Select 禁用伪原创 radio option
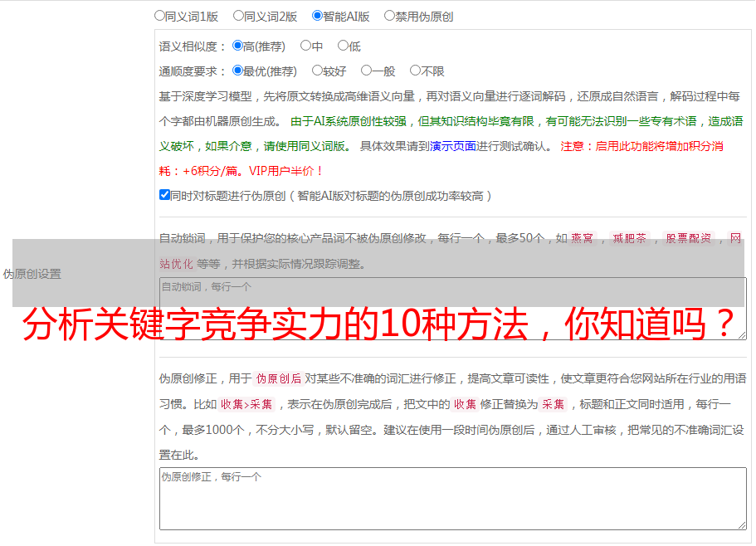Screen dimensions: 756x546 pos(389,16)
